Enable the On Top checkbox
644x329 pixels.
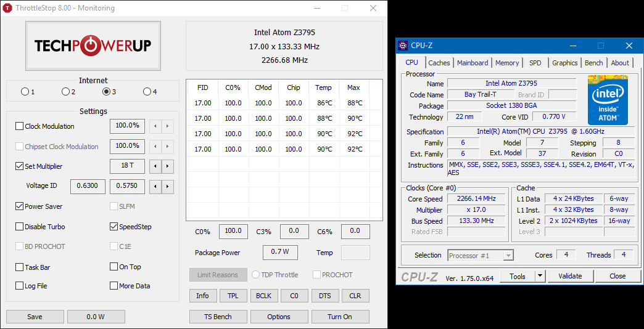(114, 267)
